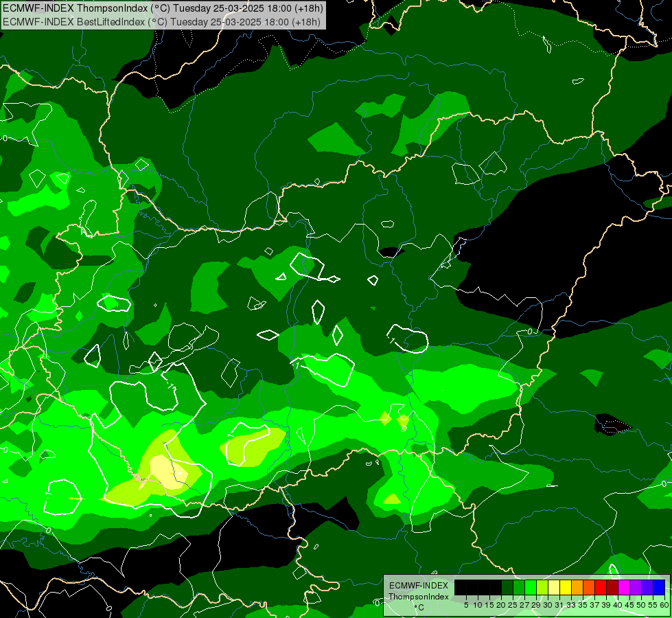Click the '10' tick label in legend

tap(478, 605)
